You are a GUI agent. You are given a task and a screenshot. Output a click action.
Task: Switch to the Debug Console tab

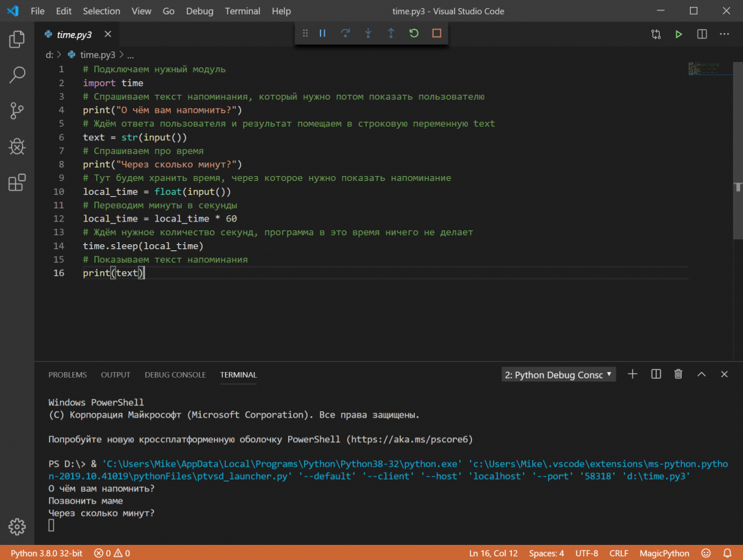point(175,375)
